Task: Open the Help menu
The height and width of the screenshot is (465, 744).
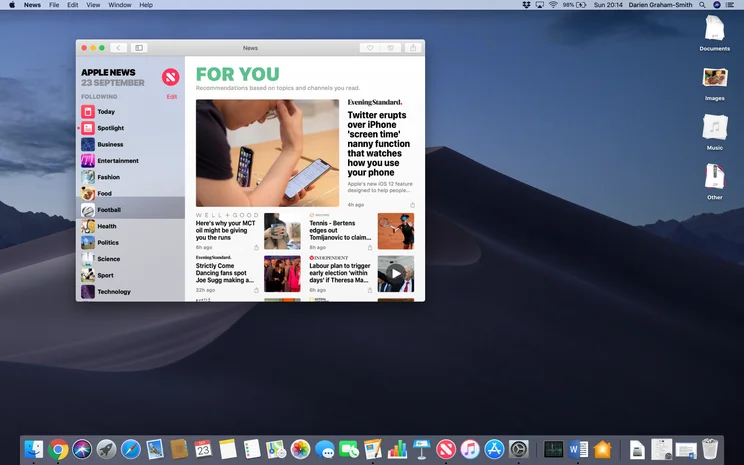Action: [146, 5]
